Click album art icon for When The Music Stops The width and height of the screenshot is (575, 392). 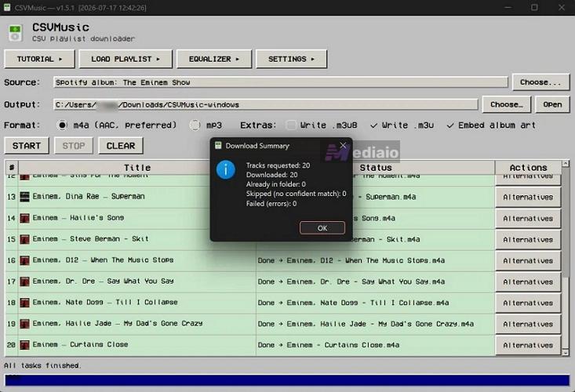(24, 260)
